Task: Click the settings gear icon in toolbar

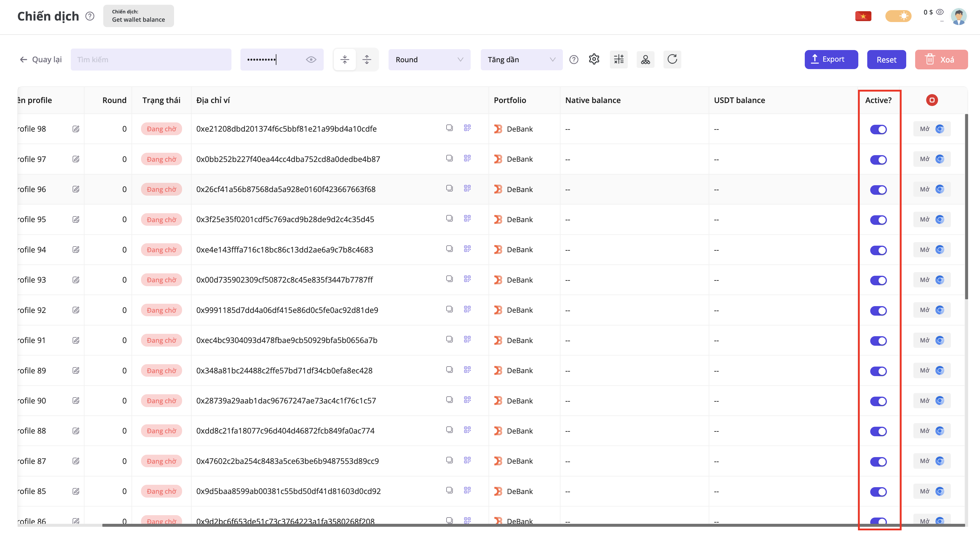Action: pos(594,59)
